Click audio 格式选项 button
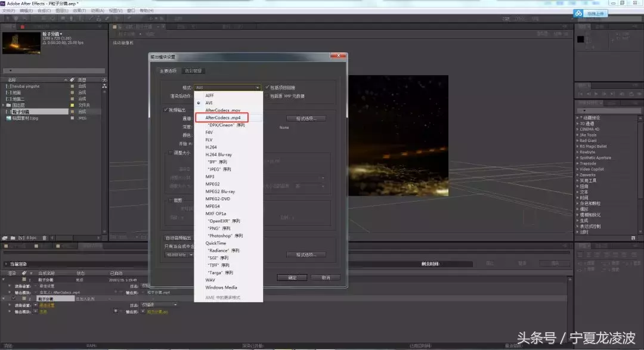The height and width of the screenshot is (350, 644). 306,255
